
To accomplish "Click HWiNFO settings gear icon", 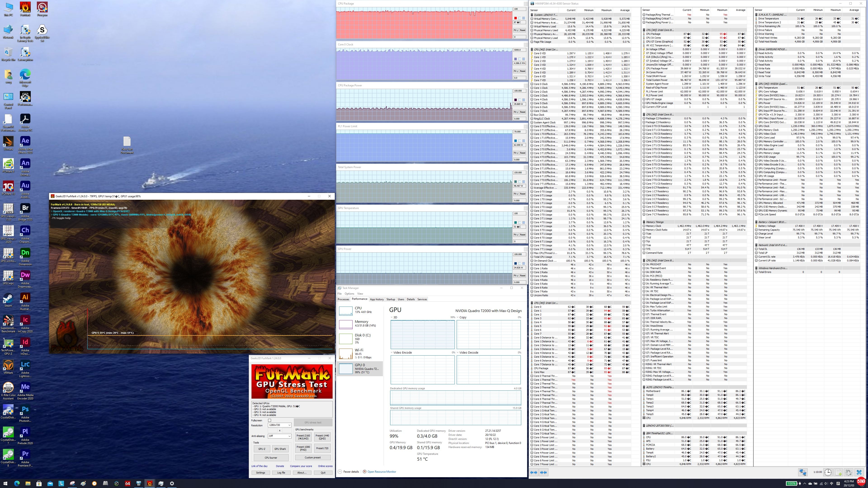I will (849, 472).
